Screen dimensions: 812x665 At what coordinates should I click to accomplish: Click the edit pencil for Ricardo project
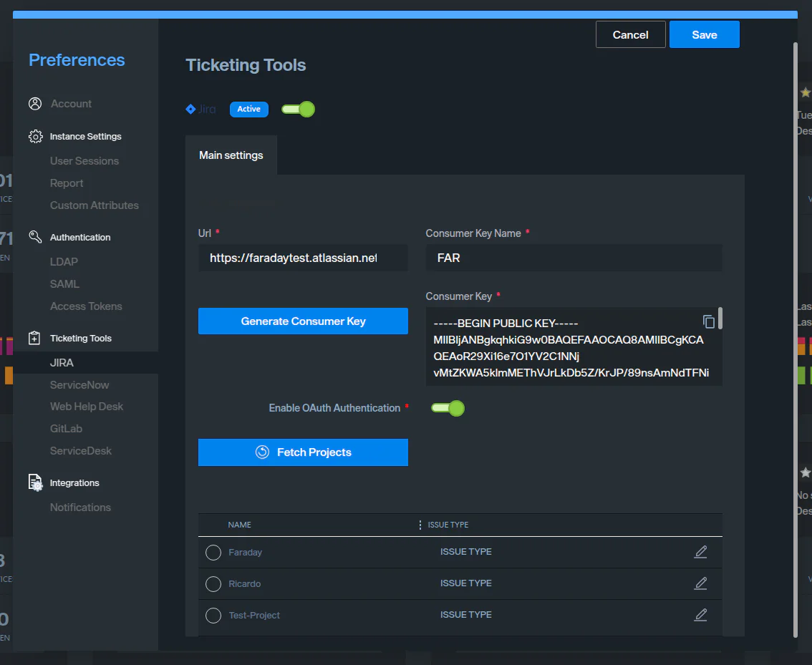pyautogui.click(x=700, y=583)
